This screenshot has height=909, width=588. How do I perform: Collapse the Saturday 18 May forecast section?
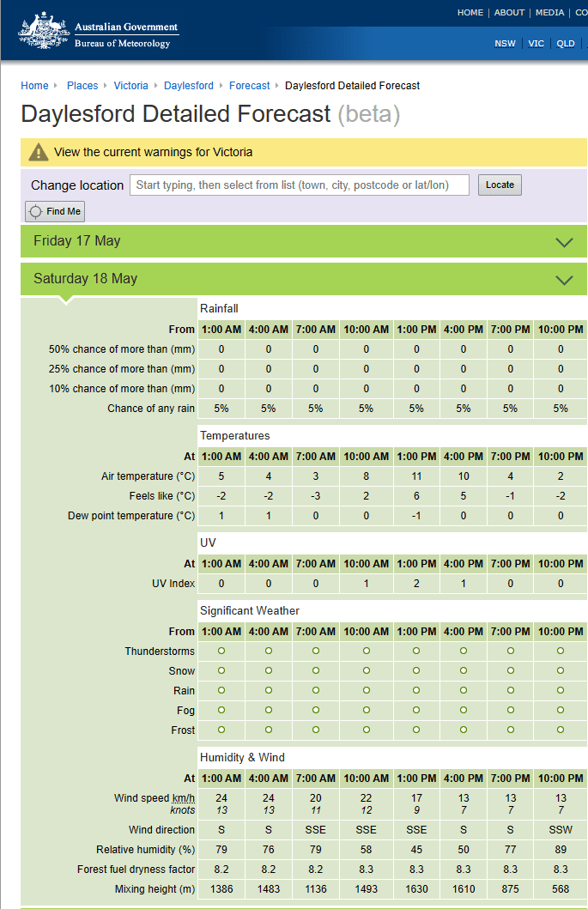pos(564,280)
